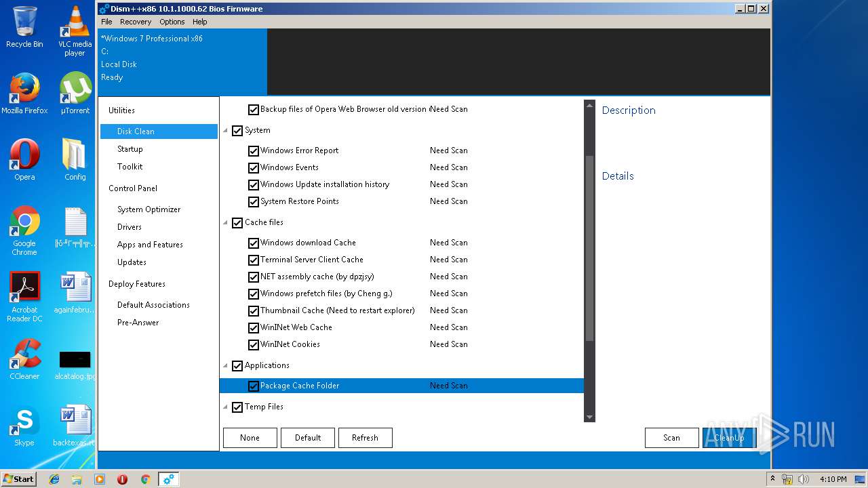This screenshot has width=868, height=488.
Task: Open Updates section in sidebar
Action: pos(132,262)
